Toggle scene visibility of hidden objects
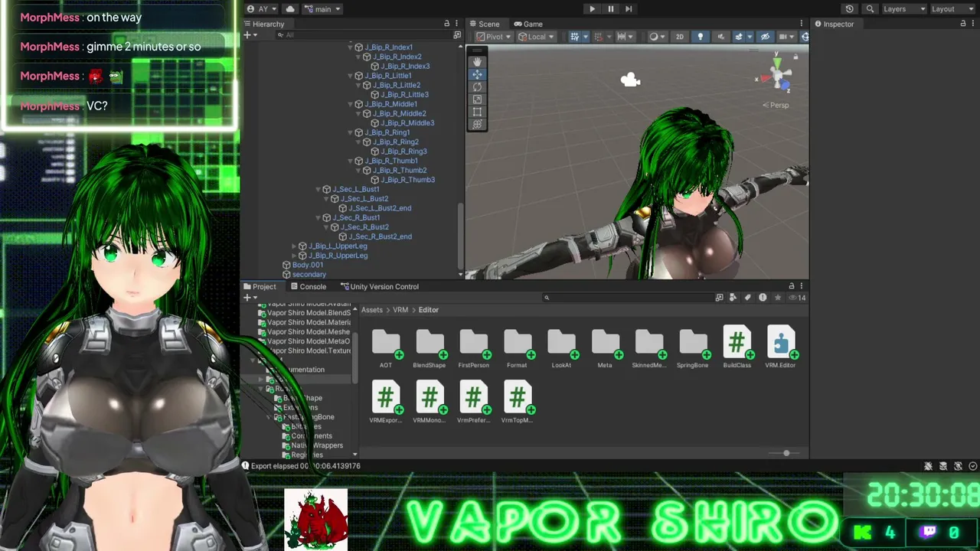Screen dimensions: 980x551 point(765,37)
